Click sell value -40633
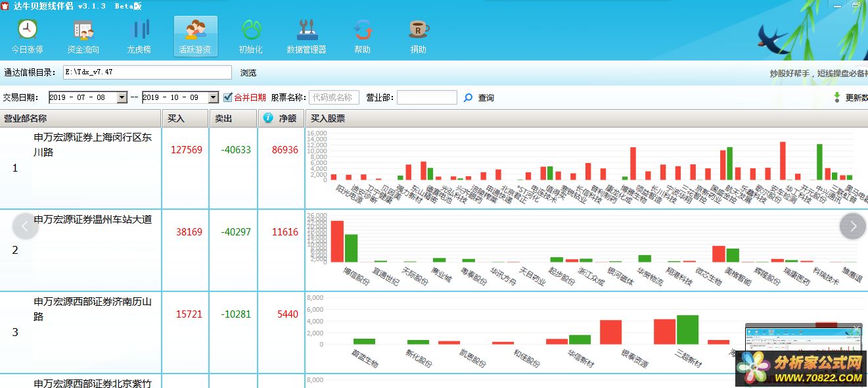868x388 pixels. click(x=235, y=150)
